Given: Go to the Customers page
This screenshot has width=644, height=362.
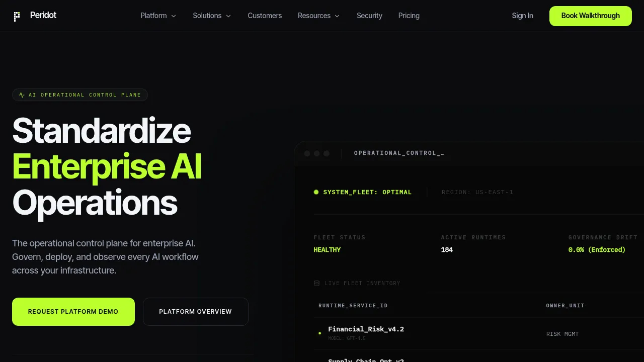Looking at the screenshot, I should pyautogui.click(x=265, y=16).
